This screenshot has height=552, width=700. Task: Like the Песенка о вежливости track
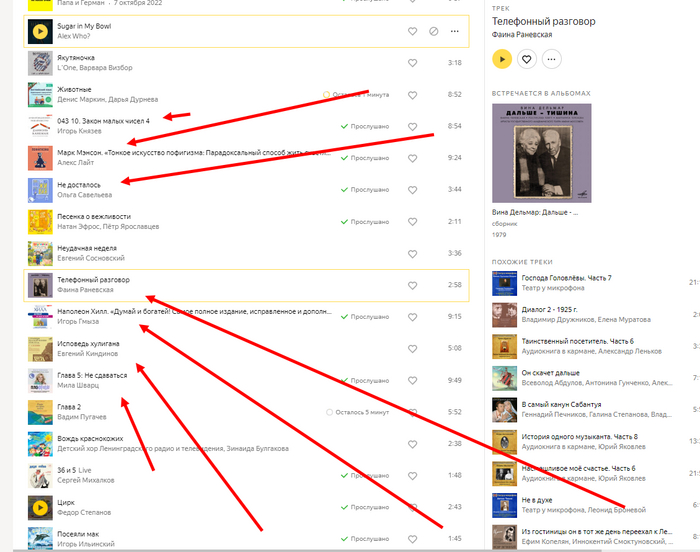412,222
